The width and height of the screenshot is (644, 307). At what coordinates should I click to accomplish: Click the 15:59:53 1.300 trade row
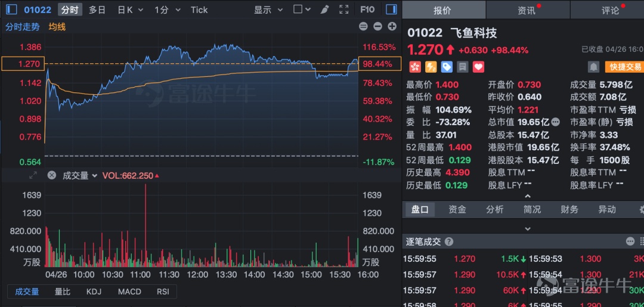click(587, 259)
